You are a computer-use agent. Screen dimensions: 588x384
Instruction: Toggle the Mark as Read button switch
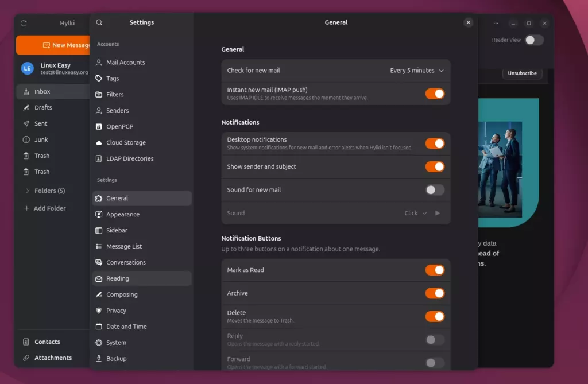[435, 270]
